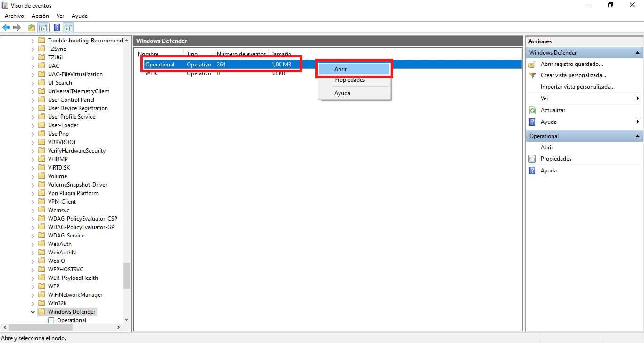Open the Acción menu
This screenshot has height=343, width=644.
coord(40,16)
